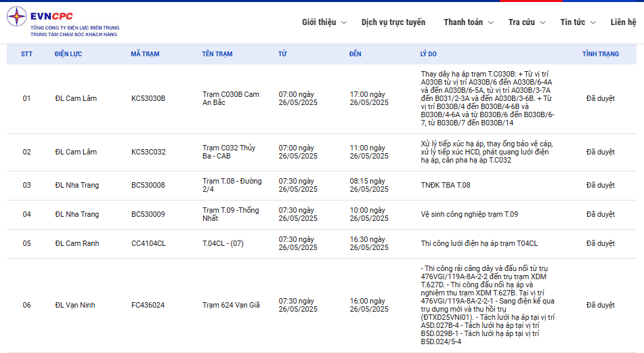This screenshot has height=353, width=644.
Task: Expand the Tra cứu dropdown chevron
Action: pyautogui.click(x=542, y=22)
